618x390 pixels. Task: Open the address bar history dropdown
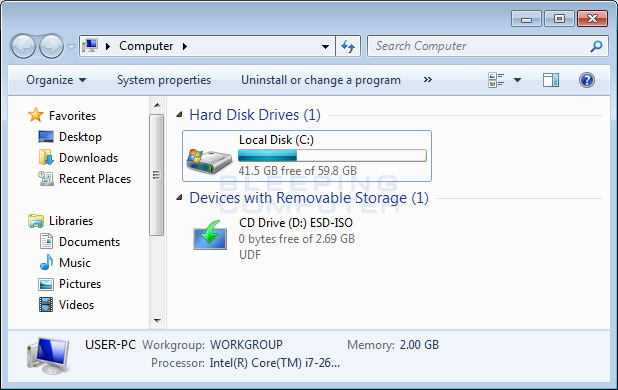coord(325,46)
